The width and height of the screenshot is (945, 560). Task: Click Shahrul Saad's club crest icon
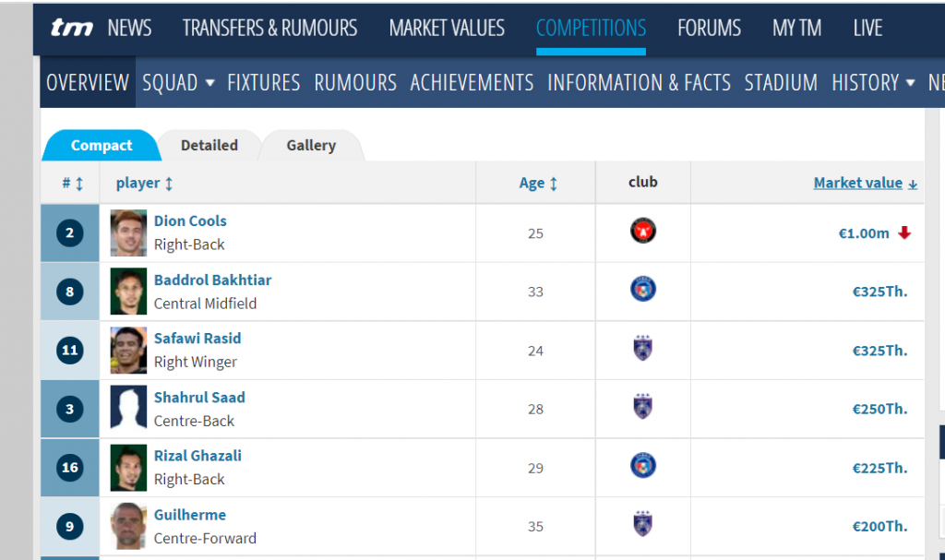coord(642,407)
